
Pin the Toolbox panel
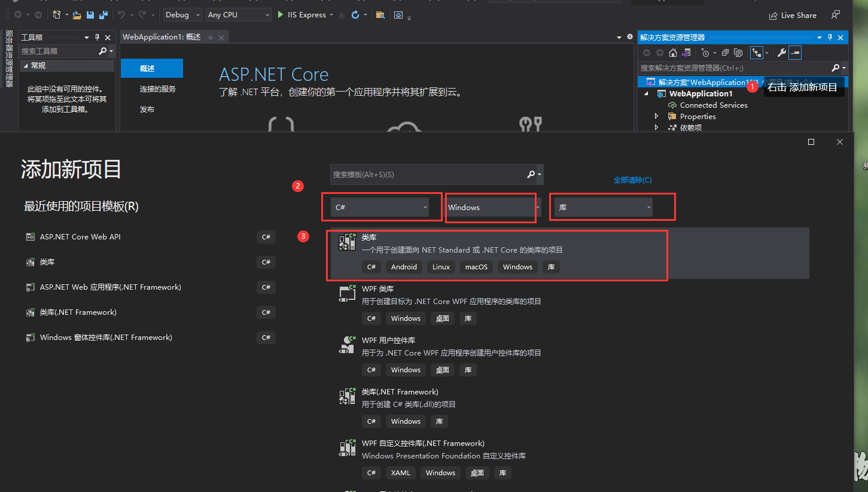(x=98, y=37)
